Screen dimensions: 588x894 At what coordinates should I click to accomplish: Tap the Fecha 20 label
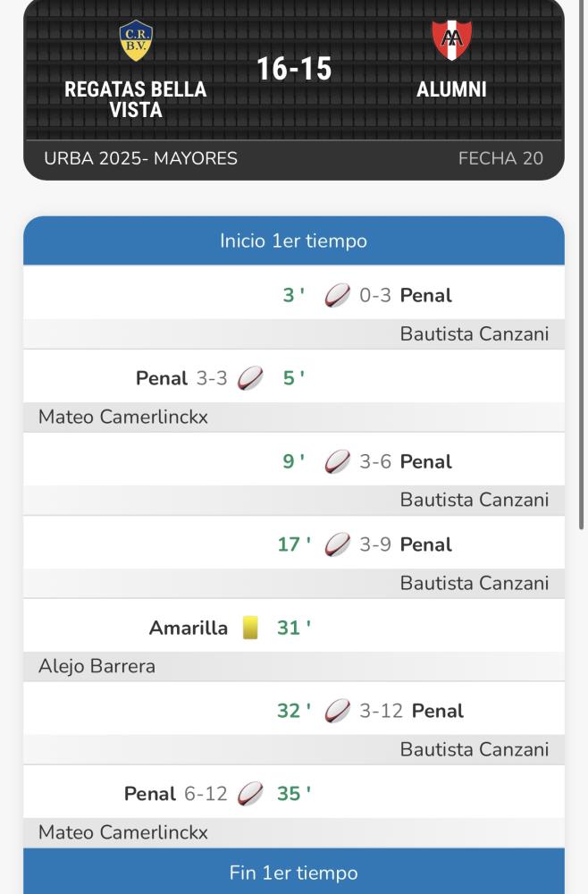point(500,158)
